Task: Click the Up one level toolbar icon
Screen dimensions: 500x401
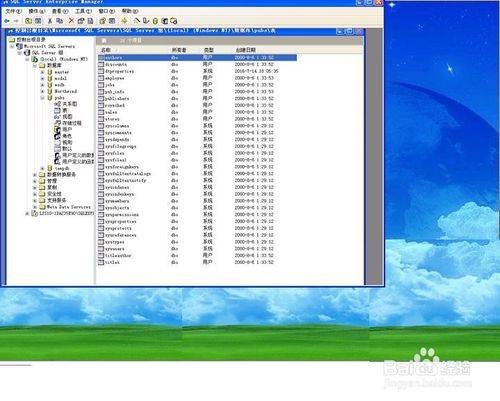Action: point(29,21)
